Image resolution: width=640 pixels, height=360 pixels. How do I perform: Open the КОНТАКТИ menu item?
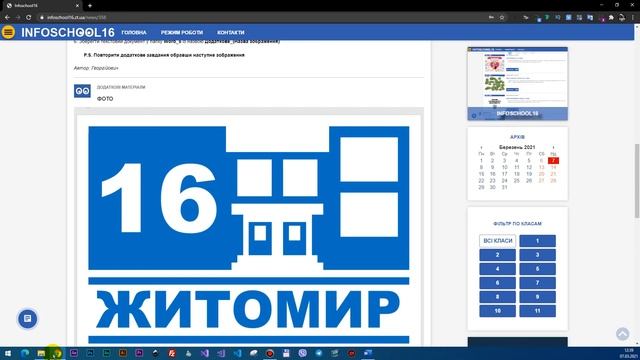pyautogui.click(x=231, y=32)
